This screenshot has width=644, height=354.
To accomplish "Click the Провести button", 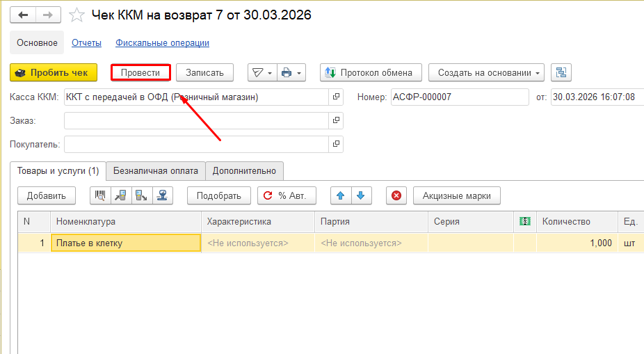I will point(140,73).
